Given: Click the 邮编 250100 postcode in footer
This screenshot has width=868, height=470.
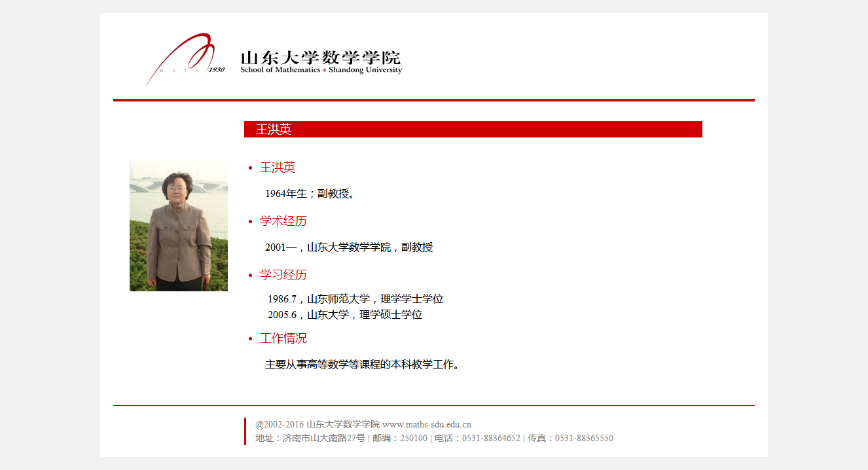Looking at the screenshot, I should pos(399,439).
